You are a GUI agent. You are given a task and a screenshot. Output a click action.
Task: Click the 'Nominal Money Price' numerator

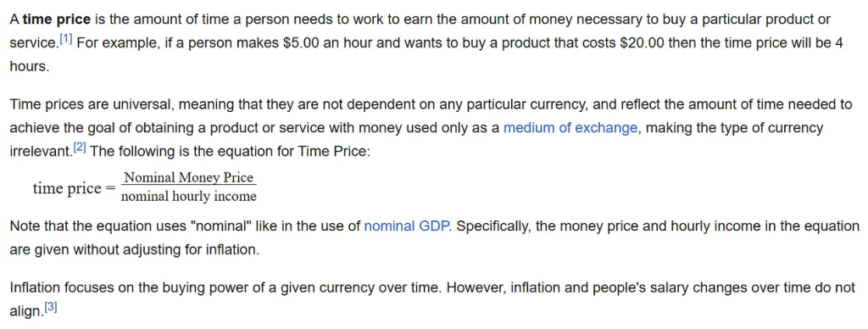coord(189,178)
